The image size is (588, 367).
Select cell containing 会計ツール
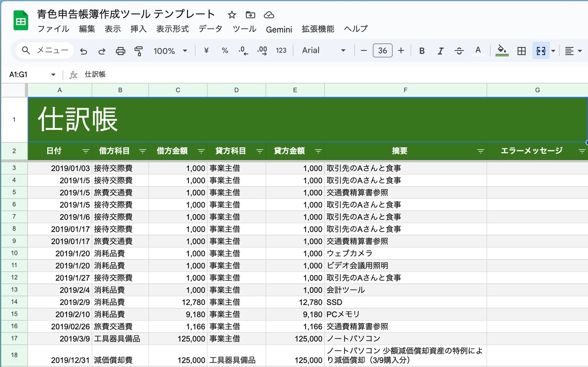[405, 290]
